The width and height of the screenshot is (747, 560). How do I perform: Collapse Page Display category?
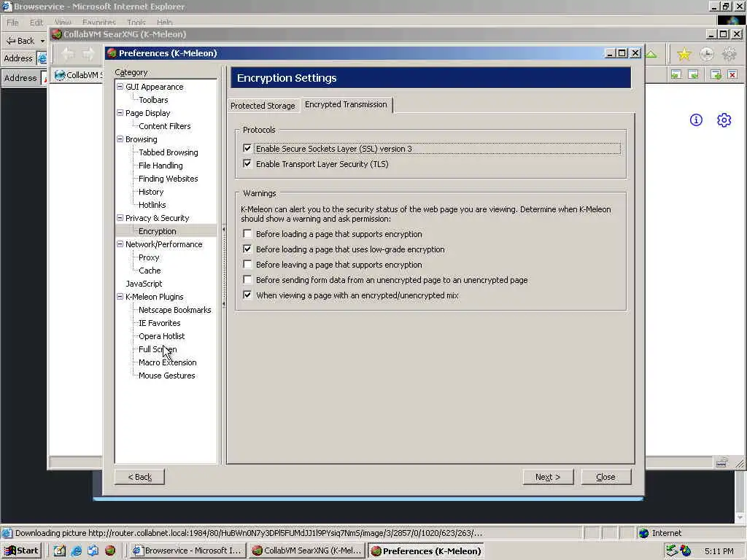tap(120, 113)
